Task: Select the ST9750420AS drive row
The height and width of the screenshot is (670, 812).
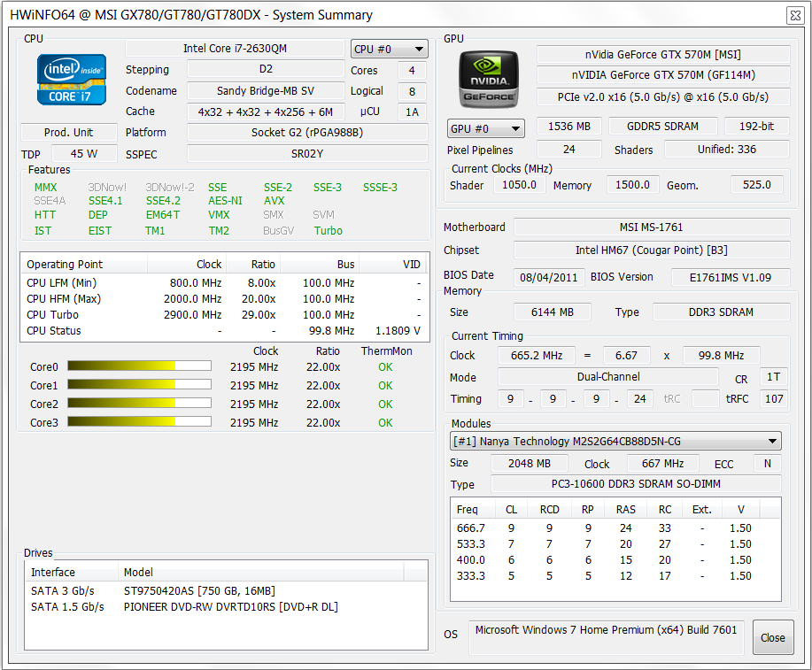Action: coord(227,590)
